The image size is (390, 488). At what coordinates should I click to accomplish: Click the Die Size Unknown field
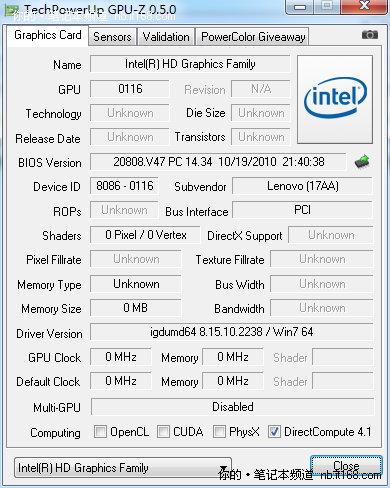[x=261, y=113]
